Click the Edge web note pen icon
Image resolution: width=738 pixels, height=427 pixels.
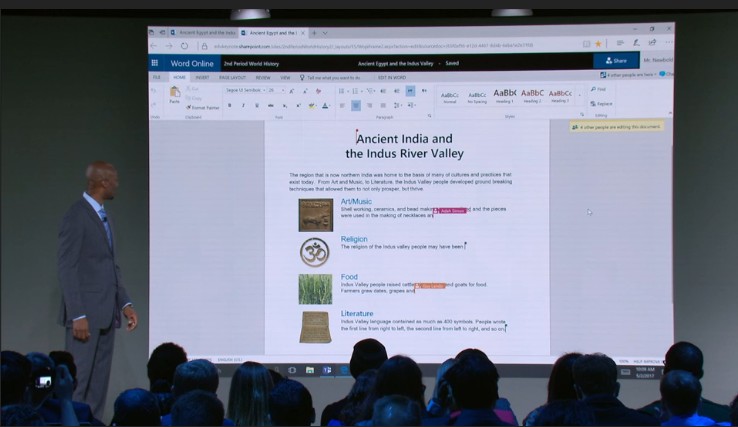(636, 42)
